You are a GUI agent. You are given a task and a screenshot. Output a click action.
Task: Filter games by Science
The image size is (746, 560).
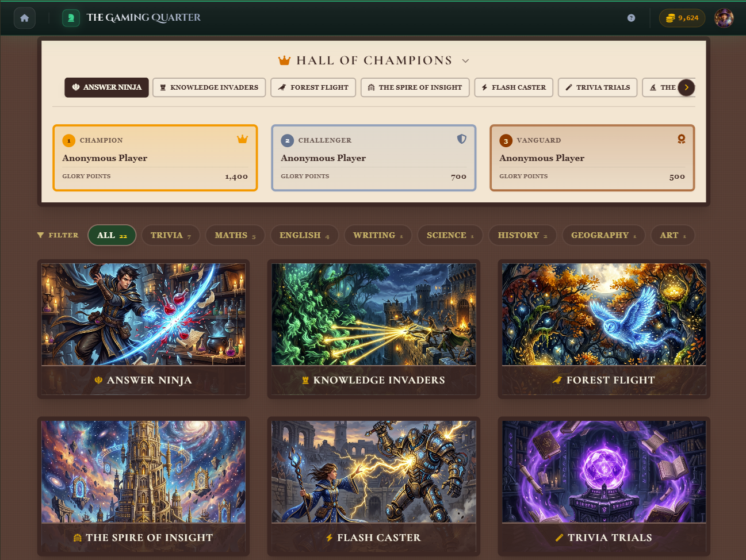click(450, 235)
